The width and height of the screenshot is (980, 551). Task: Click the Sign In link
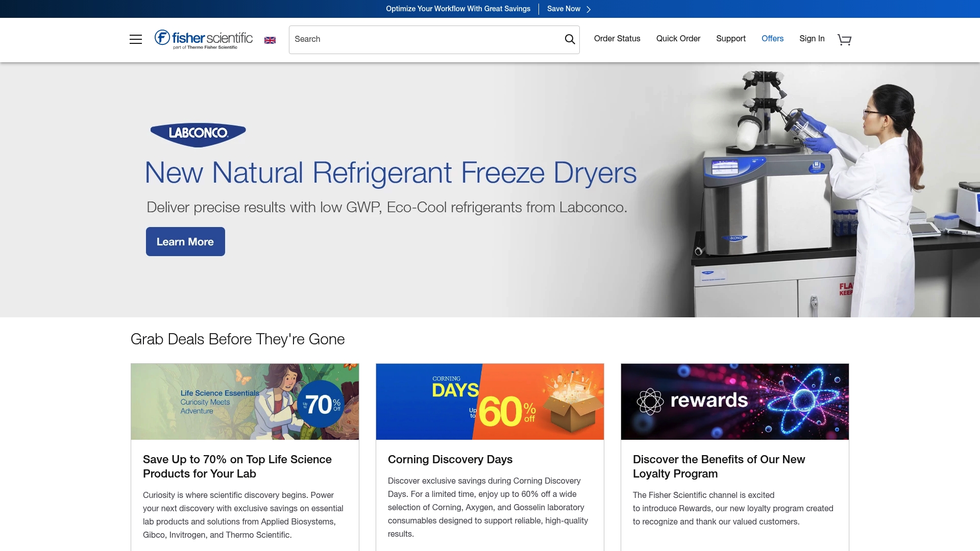point(812,38)
